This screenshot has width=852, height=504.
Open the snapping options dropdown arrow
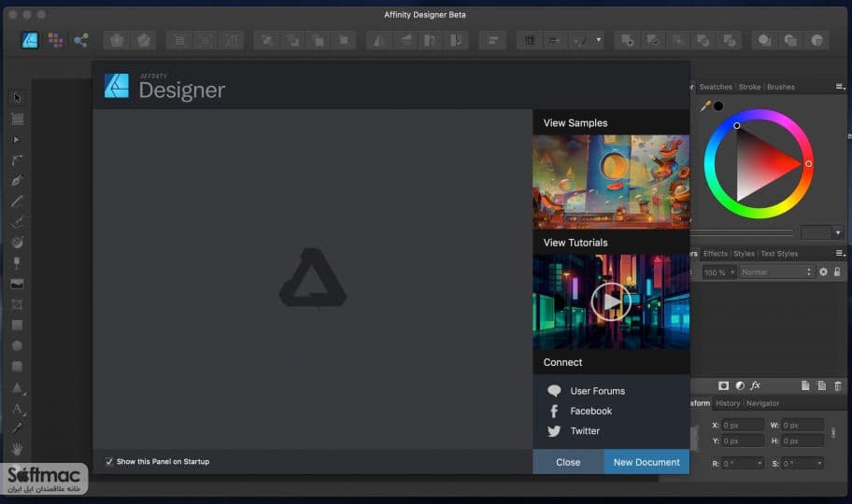click(599, 39)
